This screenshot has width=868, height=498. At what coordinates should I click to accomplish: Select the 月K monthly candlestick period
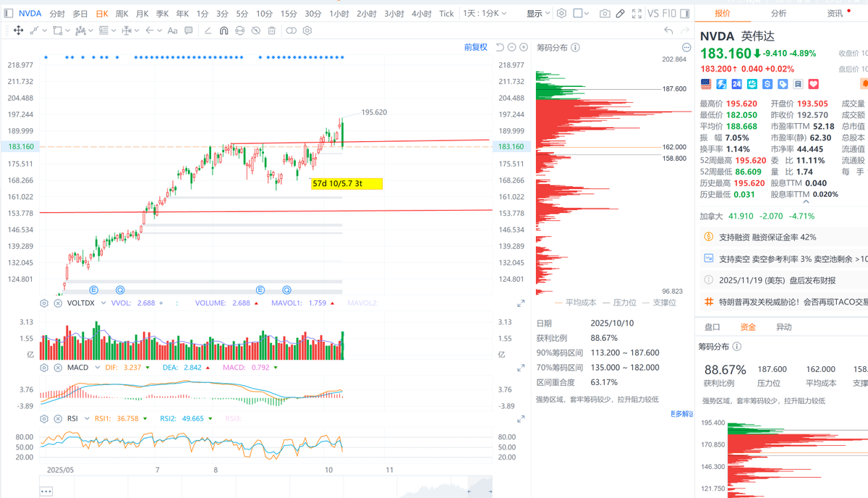click(142, 14)
